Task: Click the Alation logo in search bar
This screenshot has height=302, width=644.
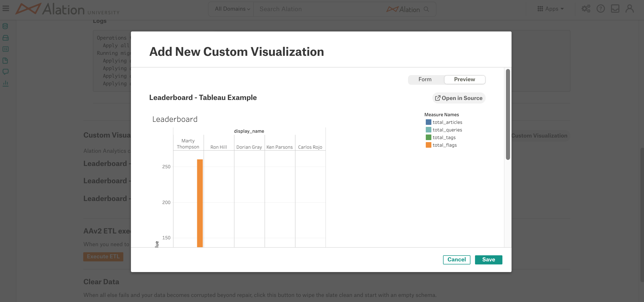Action: pos(403,9)
